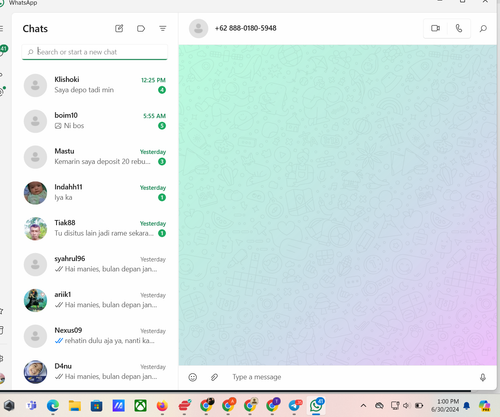Open the notification bell in the system tray
The height and width of the screenshot is (417, 500).
pyautogui.click(x=467, y=406)
